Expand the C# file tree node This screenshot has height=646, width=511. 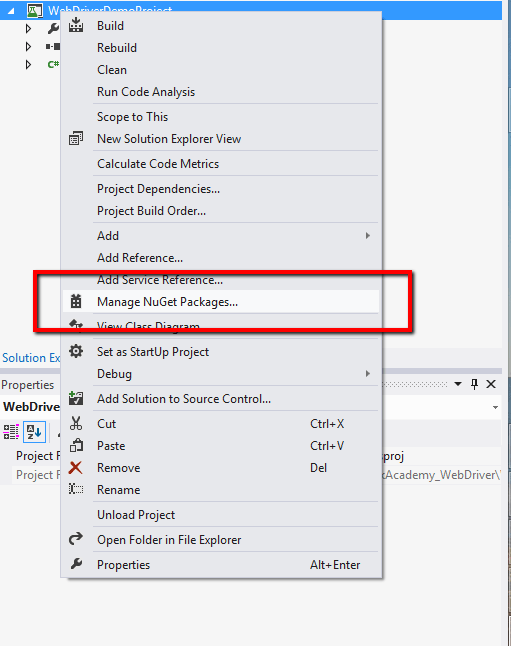click(x=28, y=64)
